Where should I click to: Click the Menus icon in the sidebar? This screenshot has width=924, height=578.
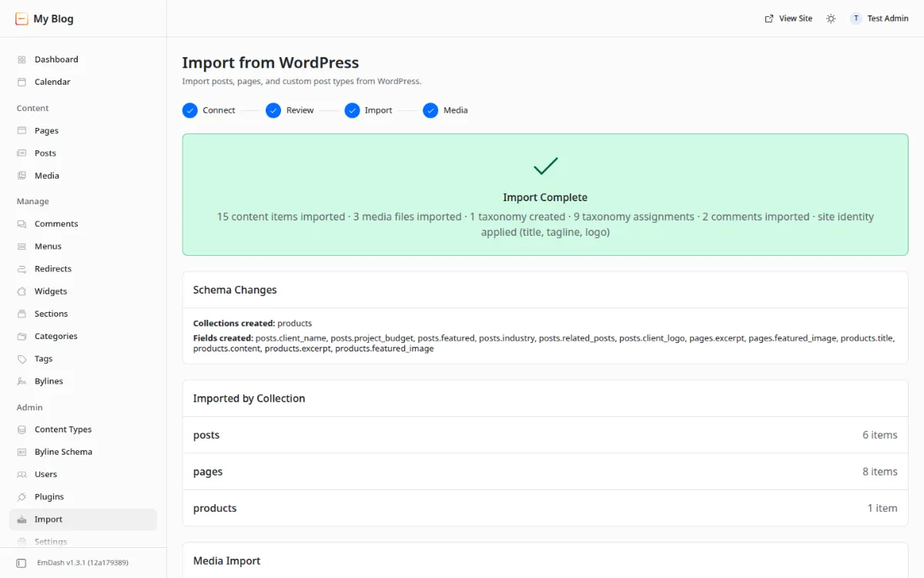[22, 247]
